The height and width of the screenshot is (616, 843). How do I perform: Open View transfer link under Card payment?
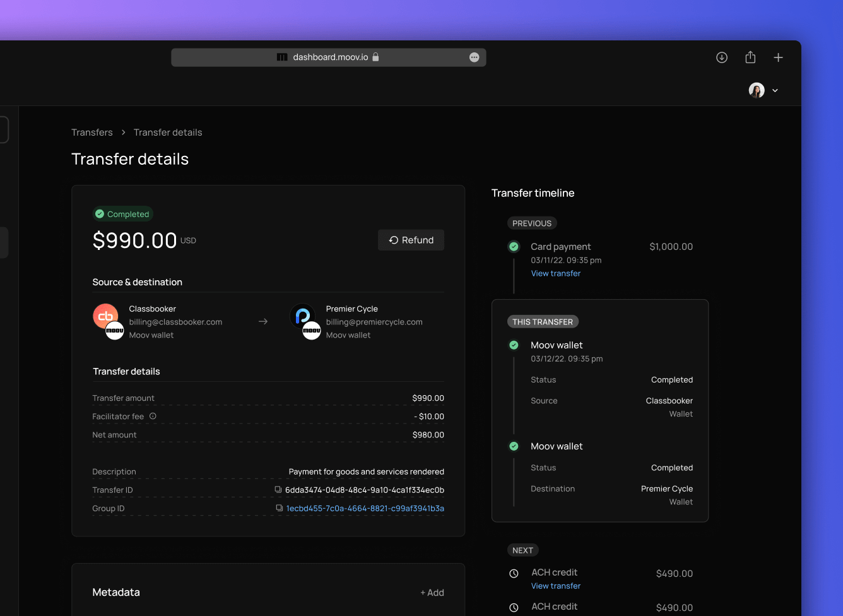tap(556, 273)
